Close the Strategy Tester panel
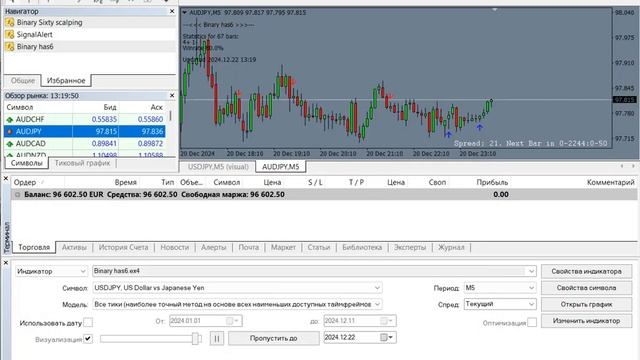This screenshot has height=360, width=640. 6,263
